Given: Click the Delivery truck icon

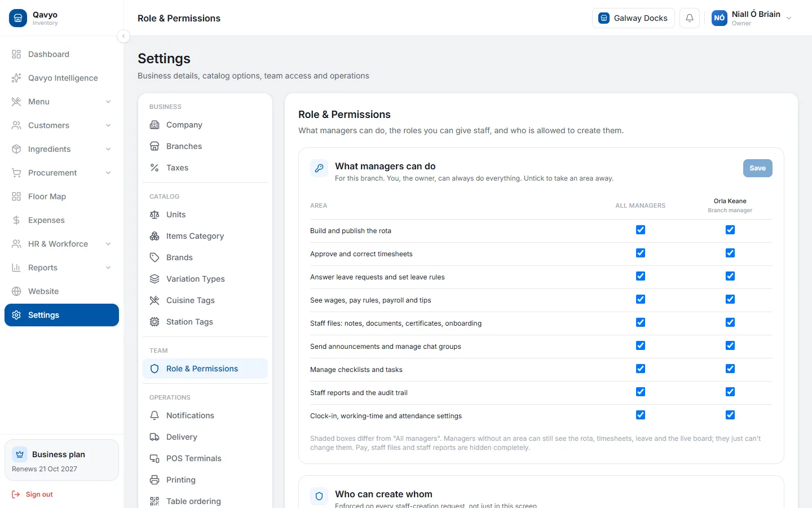Looking at the screenshot, I should click(x=155, y=437).
